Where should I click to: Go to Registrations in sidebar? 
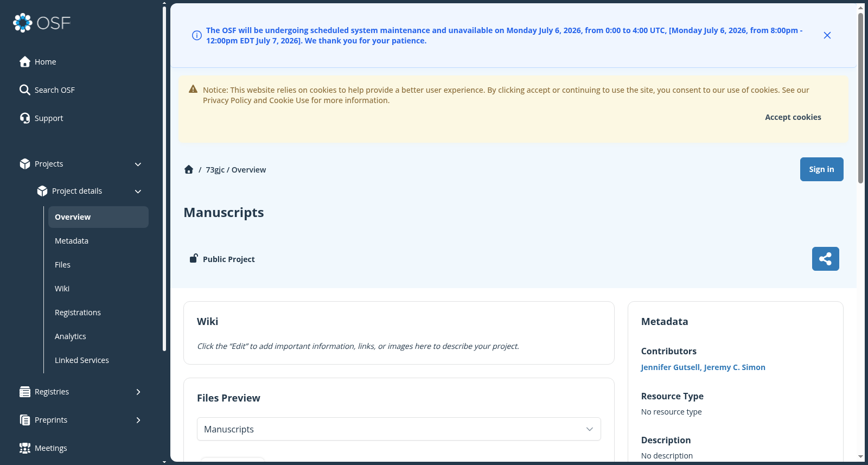78,313
